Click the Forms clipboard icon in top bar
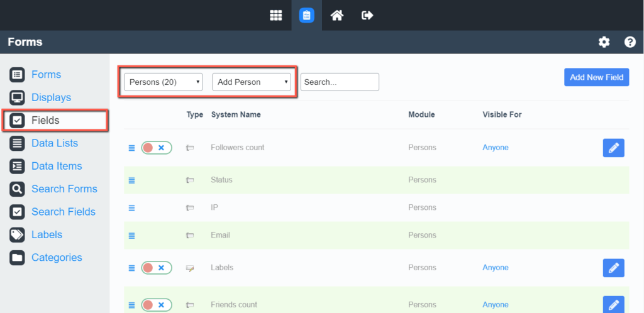644x313 pixels. coord(306,16)
